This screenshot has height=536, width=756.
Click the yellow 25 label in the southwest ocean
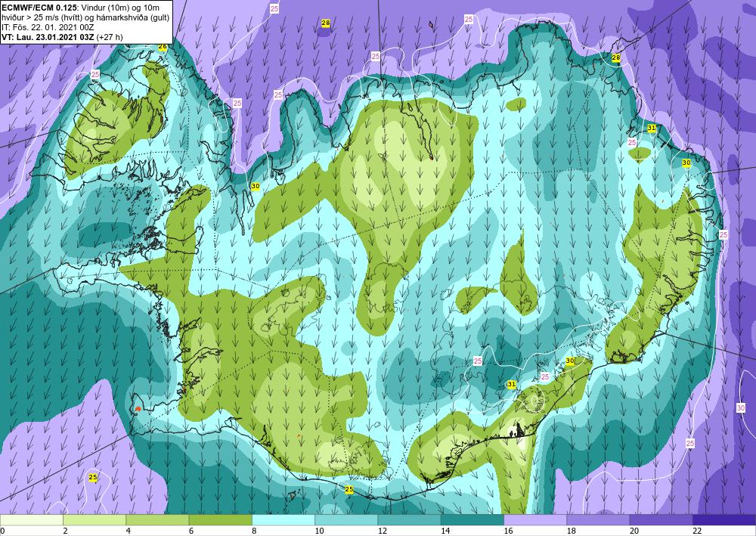[x=93, y=477]
